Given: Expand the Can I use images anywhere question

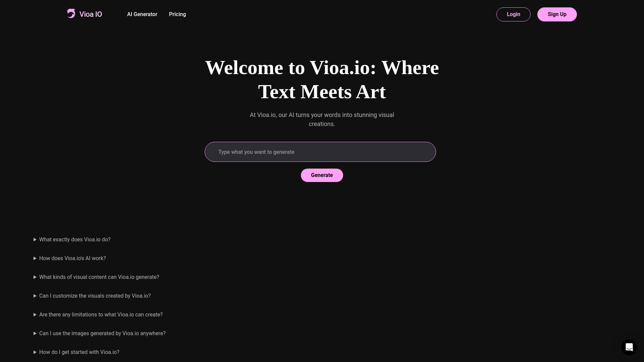Looking at the screenshot, I should pos(35,333).
